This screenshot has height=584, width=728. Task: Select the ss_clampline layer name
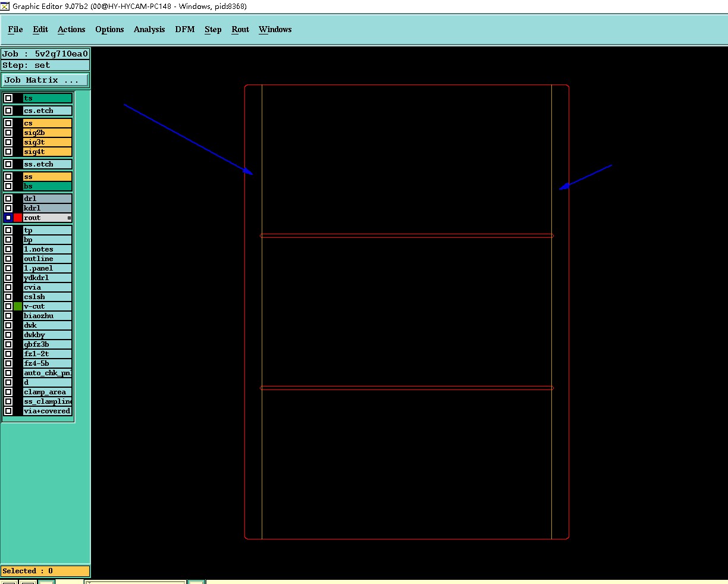(x=48, y=401)
